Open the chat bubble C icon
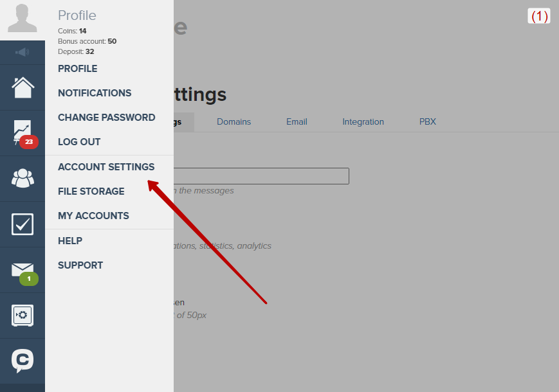This screenshot has width=559, height=392. click(x=23, y=361)
